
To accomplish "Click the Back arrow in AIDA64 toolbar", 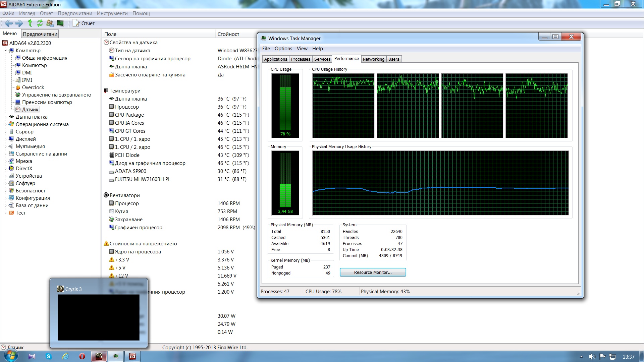I will click(9, 23).
